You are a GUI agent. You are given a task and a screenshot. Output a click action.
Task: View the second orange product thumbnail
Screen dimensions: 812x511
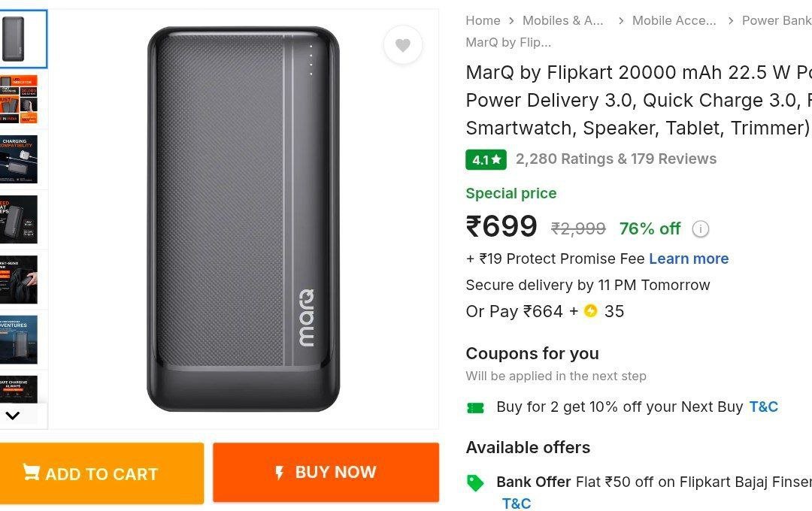tap(20, 99)
